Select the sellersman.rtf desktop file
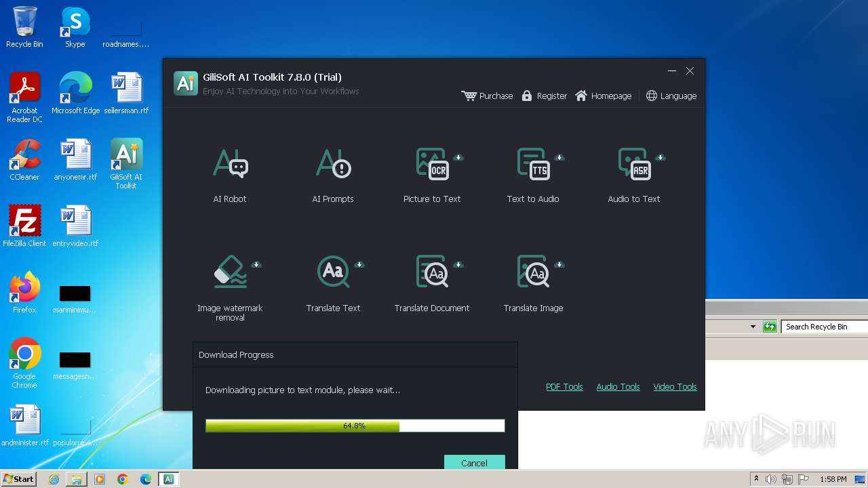868x488 pixels. (x=126, y=94)
